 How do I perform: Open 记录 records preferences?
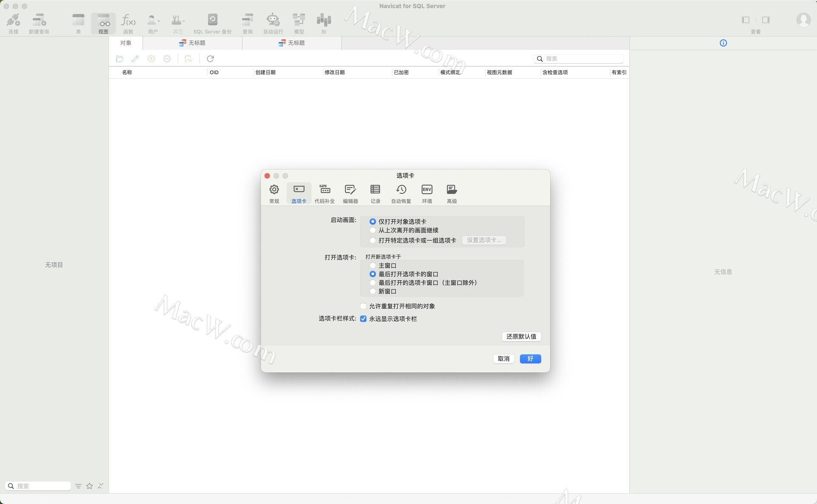[375, 194]
